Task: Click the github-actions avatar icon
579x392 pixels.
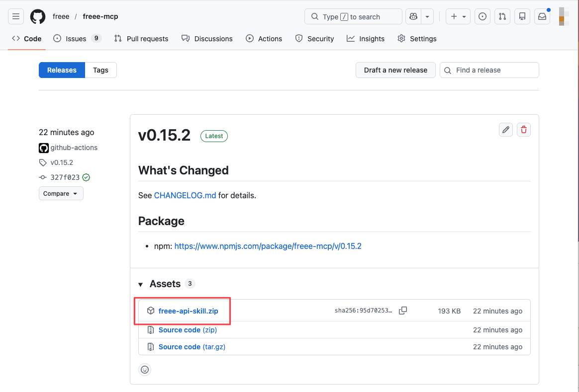Action: tap(44, 148)
